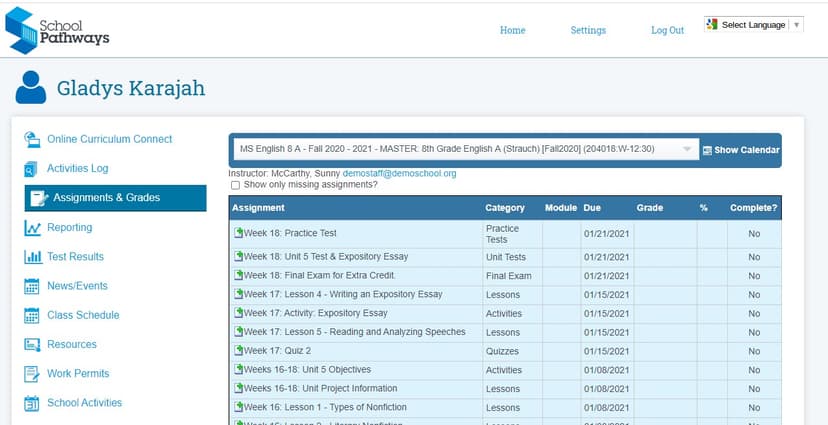Open Week 17: Quiz 2 assignment

point(277,351)
